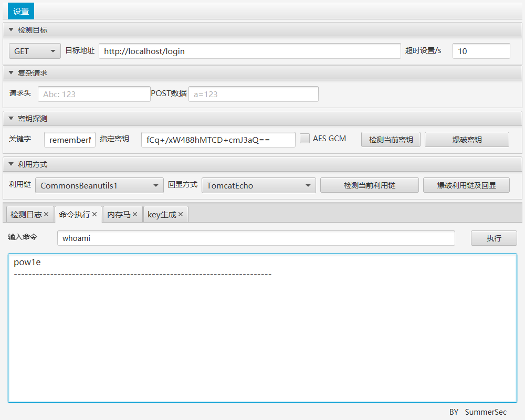
Task: Open the CommonsBeanutils1 gadget chain dropdown
Action: [x=99, y=185]
